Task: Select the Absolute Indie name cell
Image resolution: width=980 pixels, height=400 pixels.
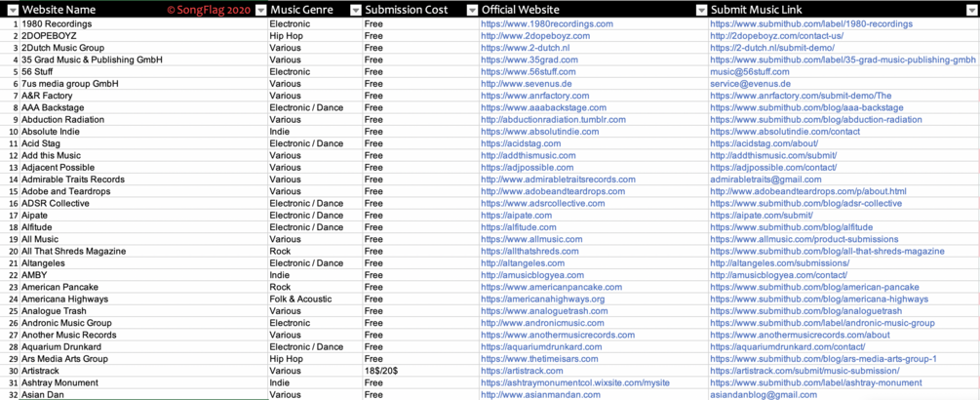Action: [x=143, y=132]
